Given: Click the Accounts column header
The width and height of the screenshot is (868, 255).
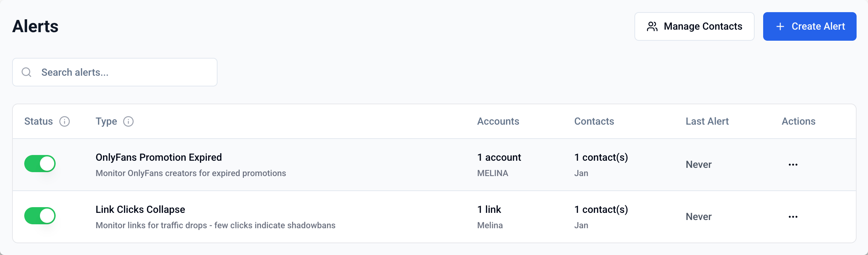Looking at the screenshot, I should [x=498, y=121].
